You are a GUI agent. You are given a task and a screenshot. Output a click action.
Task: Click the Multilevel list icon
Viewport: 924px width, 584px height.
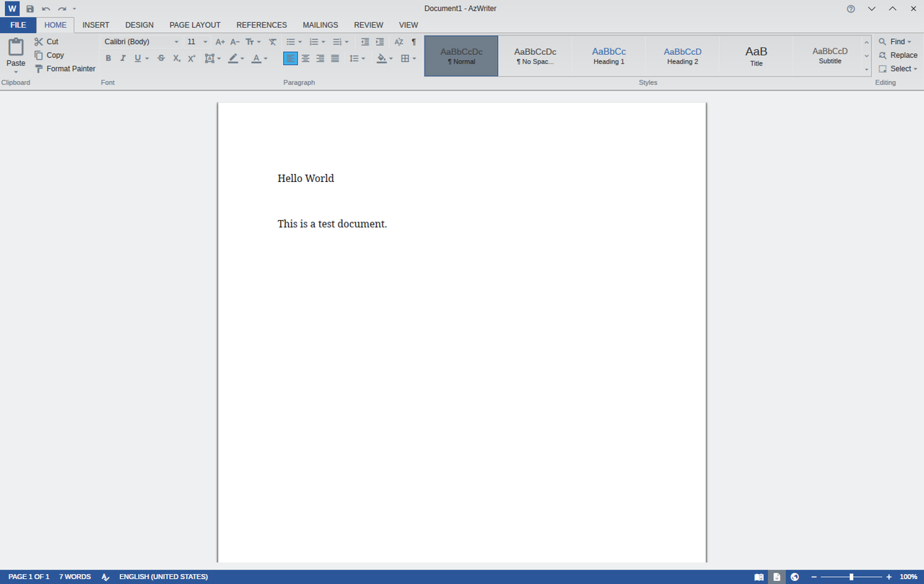click(x=337, y=42)
